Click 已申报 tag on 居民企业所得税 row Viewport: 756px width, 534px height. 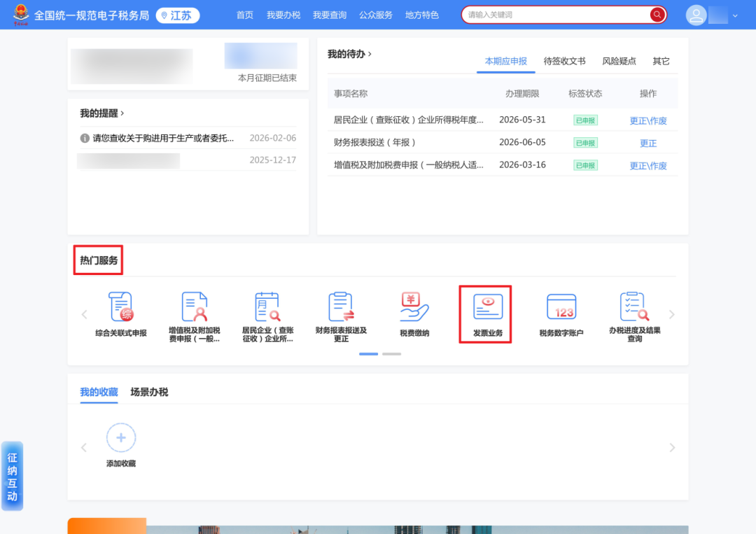[x=585, y=120]
